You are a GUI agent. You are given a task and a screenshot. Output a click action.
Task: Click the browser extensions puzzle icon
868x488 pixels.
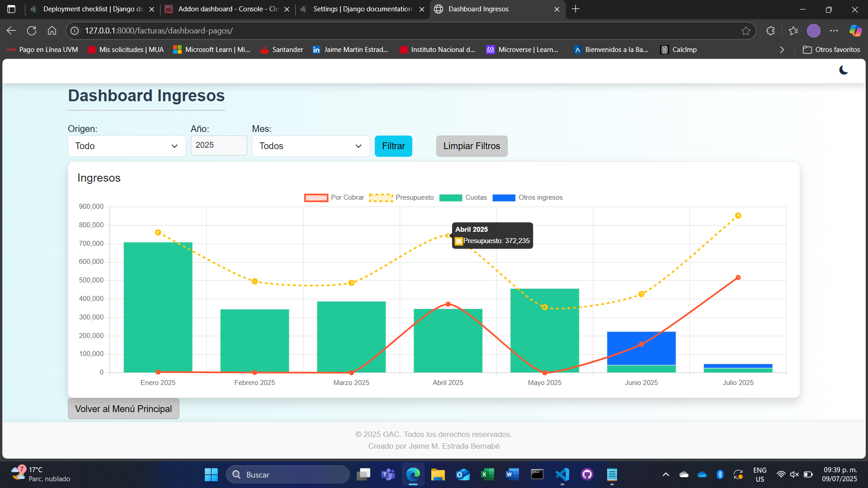click(x=770, y=31)
